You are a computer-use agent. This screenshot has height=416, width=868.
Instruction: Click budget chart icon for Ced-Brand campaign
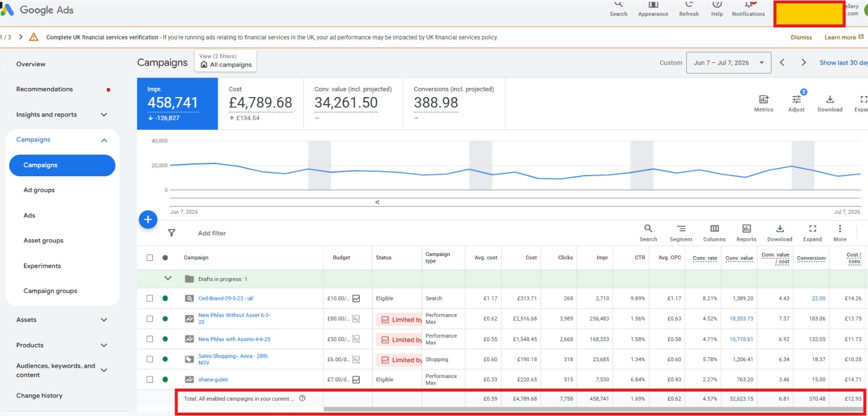click(356, 298)
